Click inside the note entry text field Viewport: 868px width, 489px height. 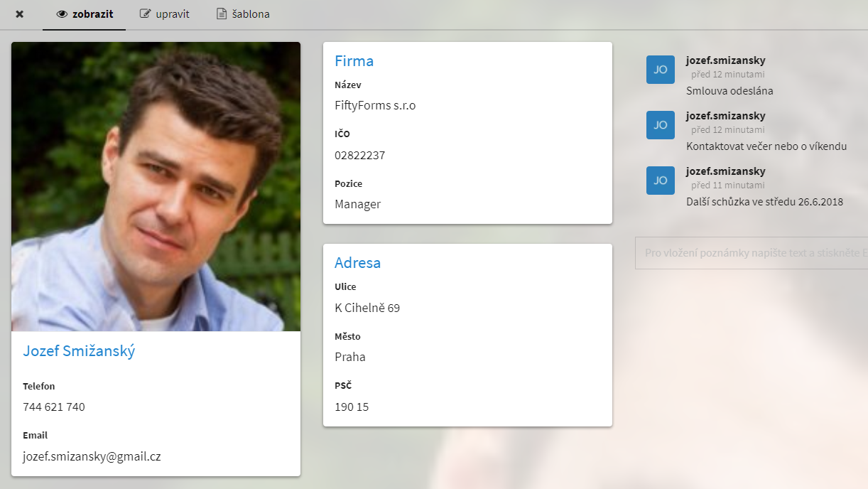point(750,253)
